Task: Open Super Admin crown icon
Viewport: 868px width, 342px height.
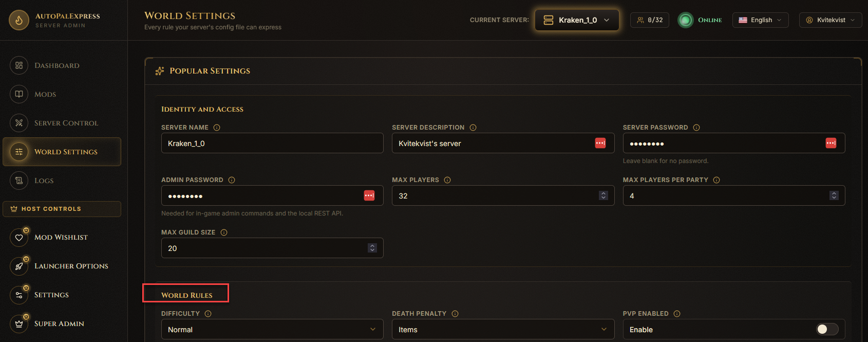Action: click(19, 323)
